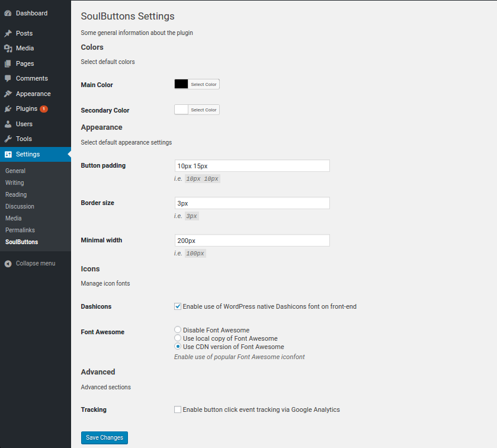Click the Comments speech bubble icon

(8, 78)
